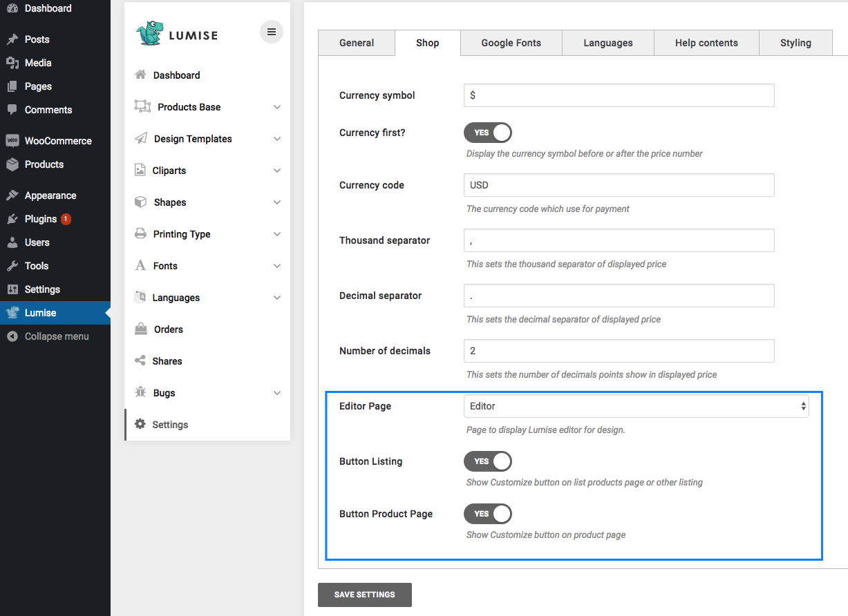Toggle the Currency first switch

(488, 133)
